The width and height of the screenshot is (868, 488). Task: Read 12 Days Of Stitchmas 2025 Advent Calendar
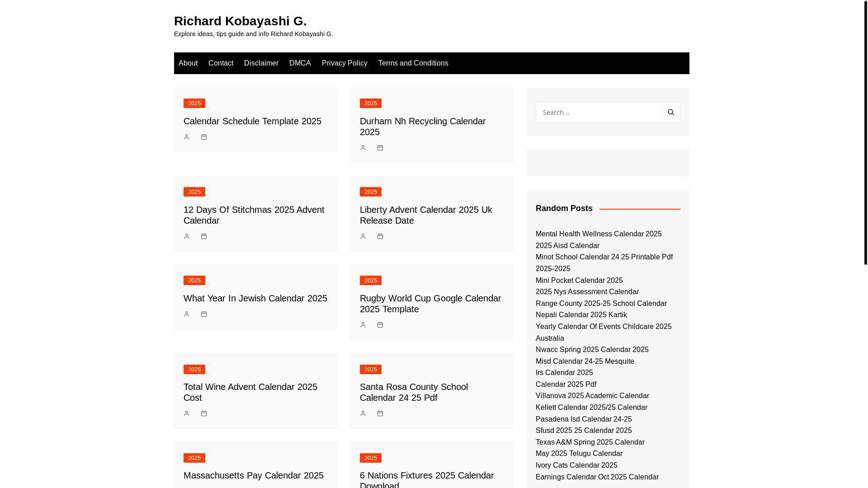click(x=254, y=215)
